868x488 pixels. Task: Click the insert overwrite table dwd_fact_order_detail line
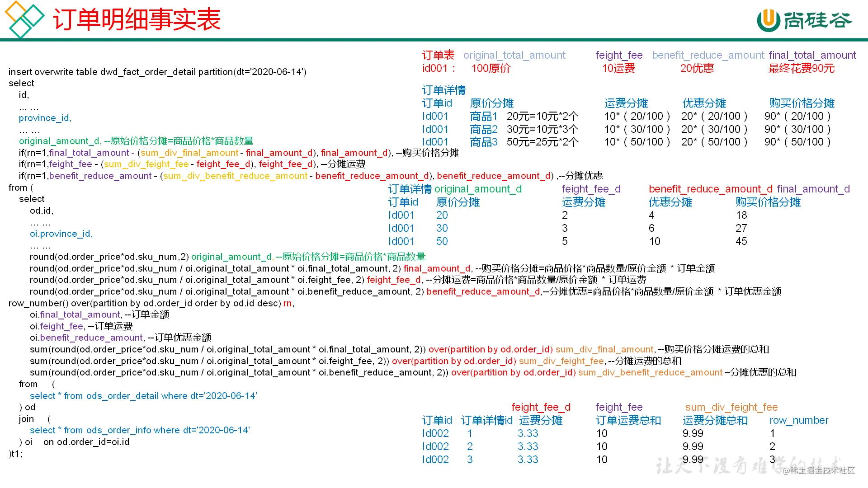click(x=157, y=72)
